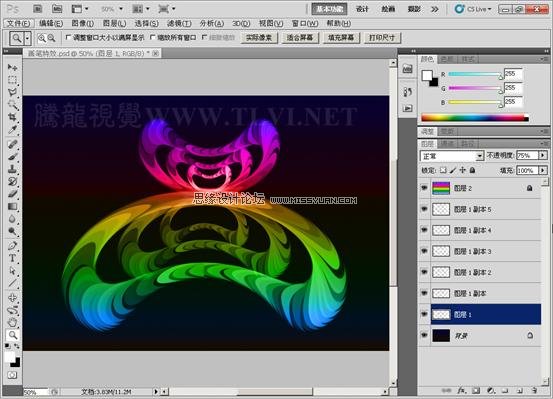Select the Pen tool
The height and width of the screenshot is (399, 553).
click(12, 246)
